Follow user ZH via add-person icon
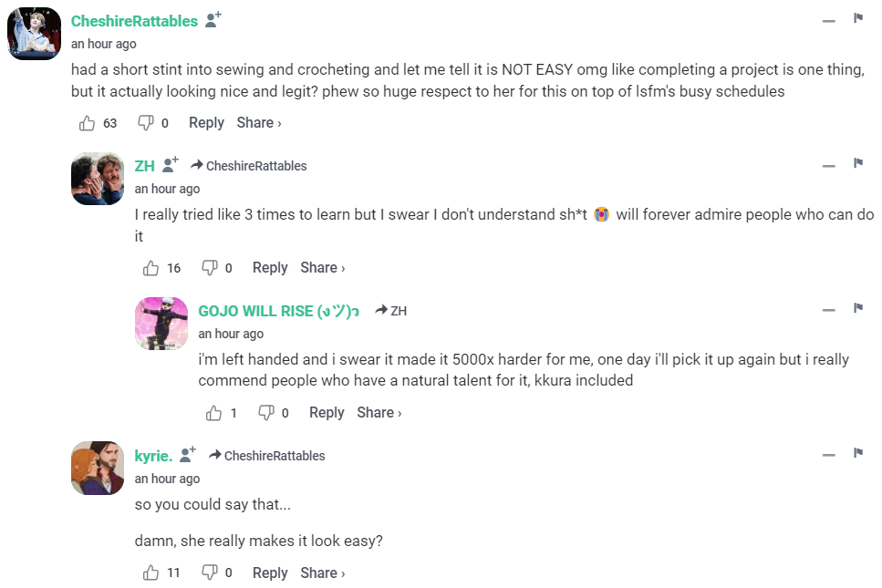Screen dimensions: 882x588 [x=170, y=165]
